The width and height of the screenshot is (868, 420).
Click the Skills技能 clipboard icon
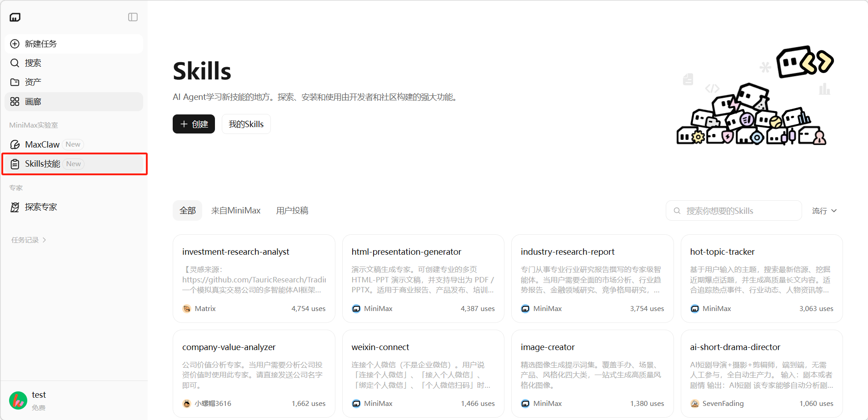tap(15, 164)
